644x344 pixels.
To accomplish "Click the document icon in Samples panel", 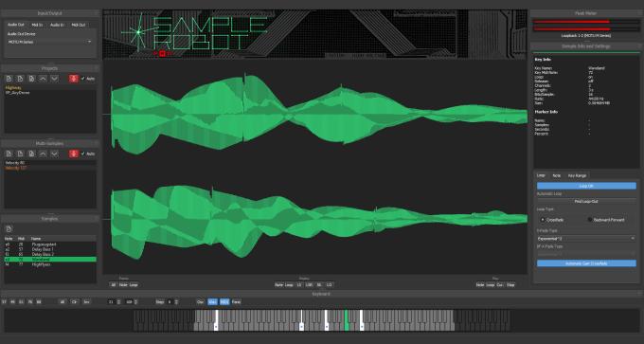I will tap(9, 228).
